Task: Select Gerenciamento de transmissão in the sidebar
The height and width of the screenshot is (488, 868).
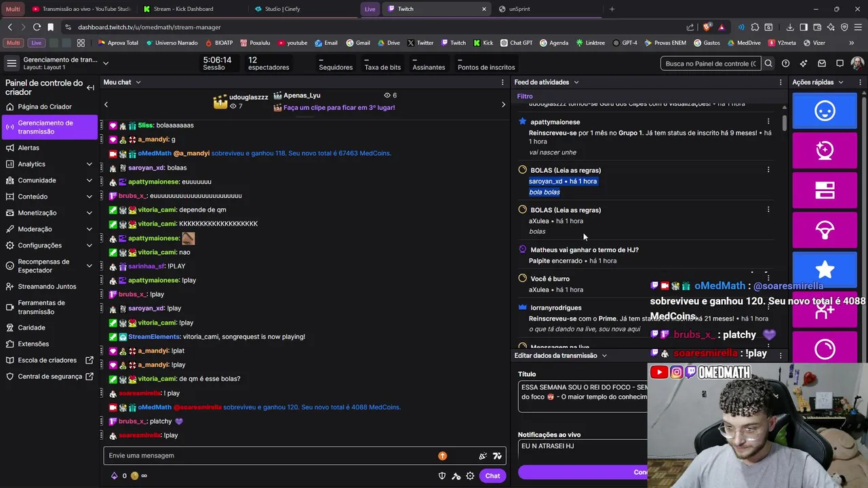Action: pyautogui.click(x=49, y=127)
